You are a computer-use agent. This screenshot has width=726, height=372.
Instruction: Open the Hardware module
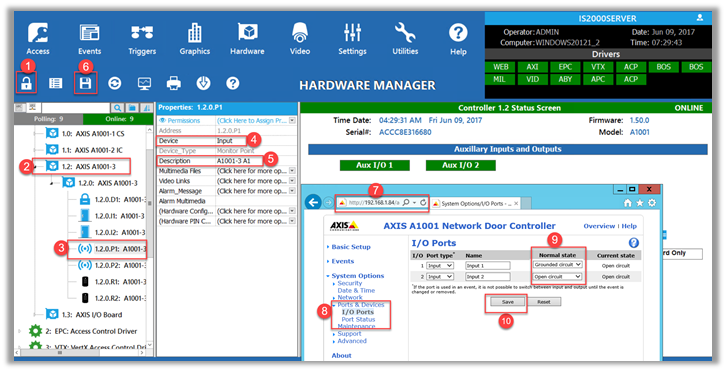click(x=247, y=39)
